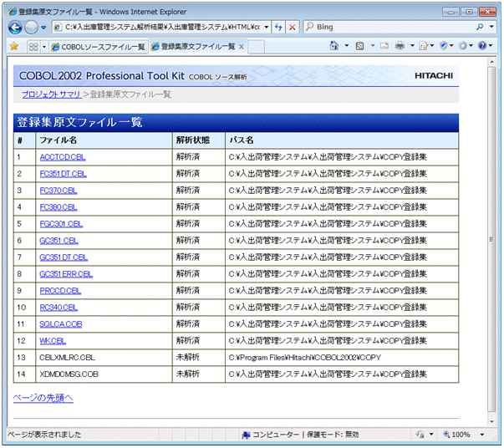Click the browser Forward arrow button

pyautogui.click(x=31, y=28)
